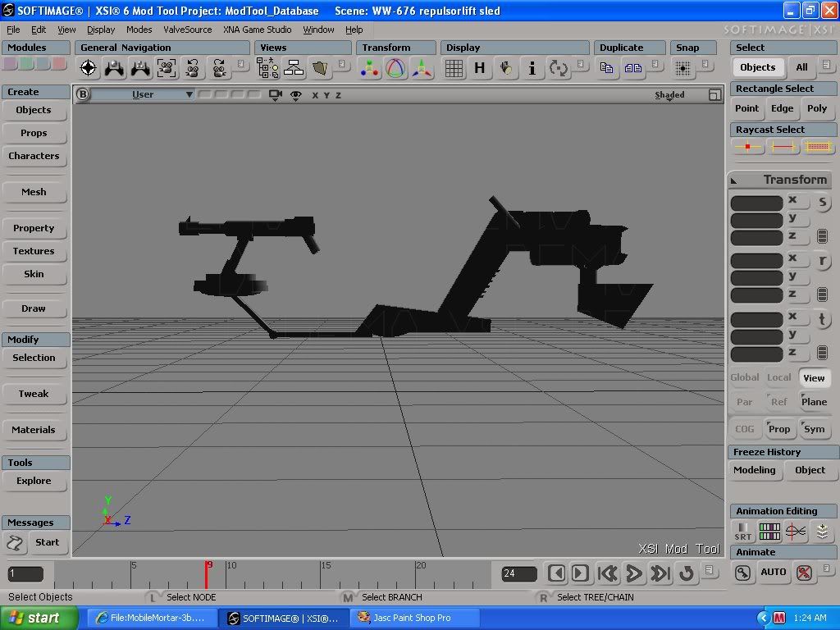The height and width of the screenshot is (630, 840).
Task: Toggle the Snap grid-points icon
Action: (683, 68)
